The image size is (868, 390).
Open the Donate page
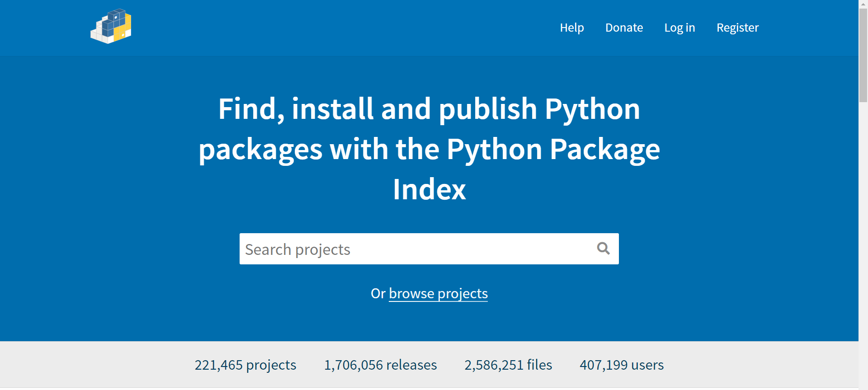tap(624, 28)
